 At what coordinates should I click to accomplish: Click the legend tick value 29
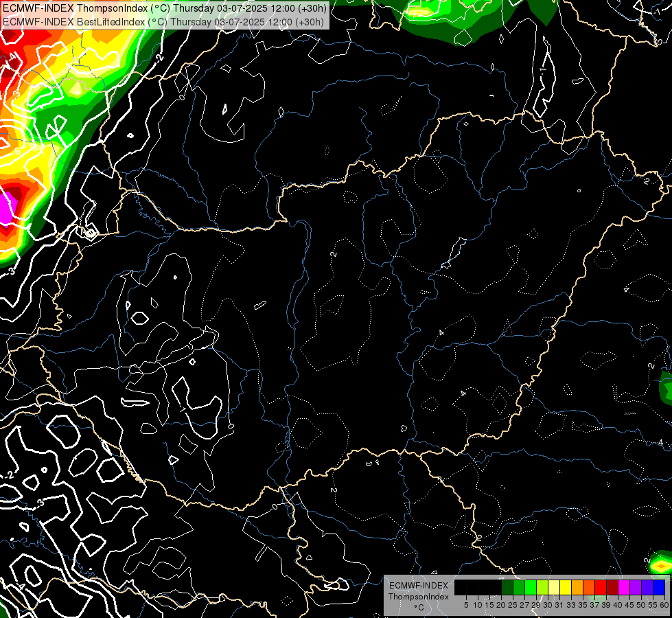(536, 605)
